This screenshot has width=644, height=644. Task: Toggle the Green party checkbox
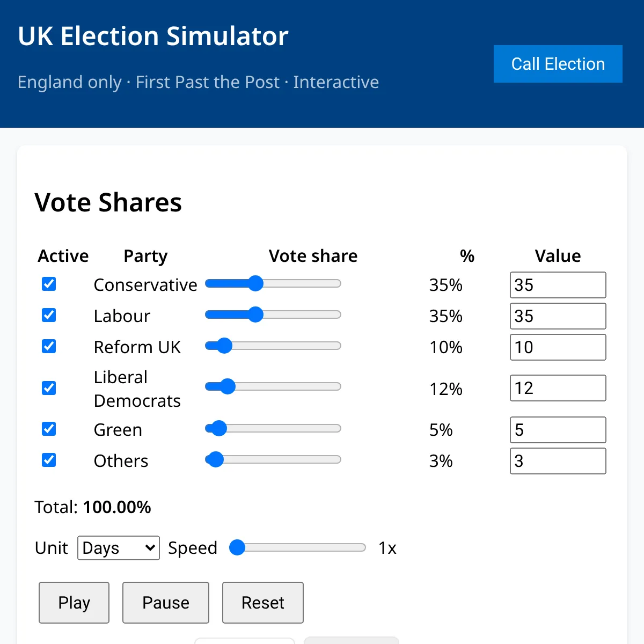[49, 429]
